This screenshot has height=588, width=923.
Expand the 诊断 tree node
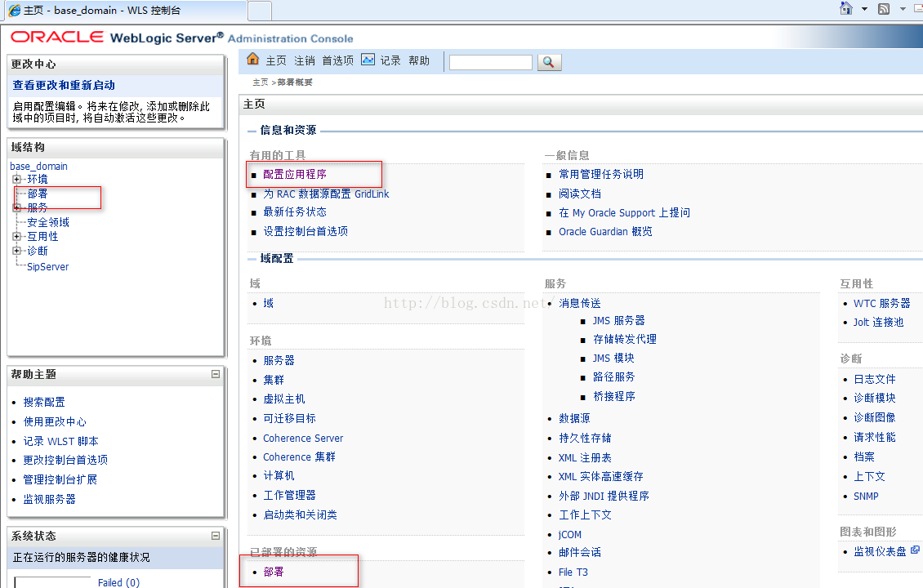click(16, 251)
